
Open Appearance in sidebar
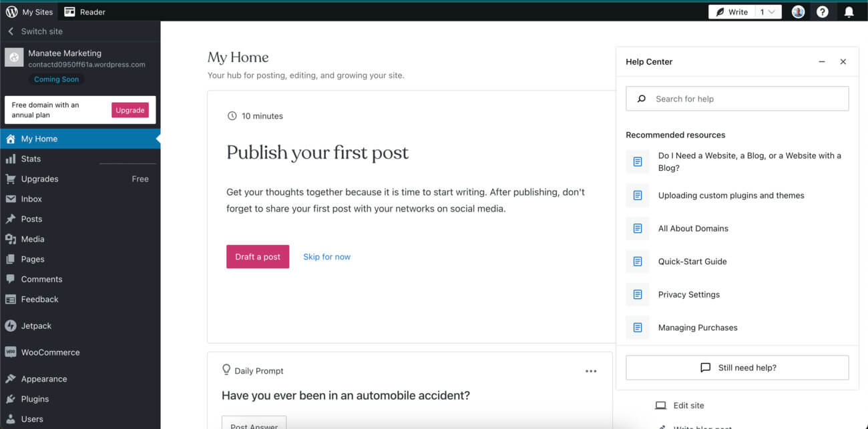click(80, 379)
